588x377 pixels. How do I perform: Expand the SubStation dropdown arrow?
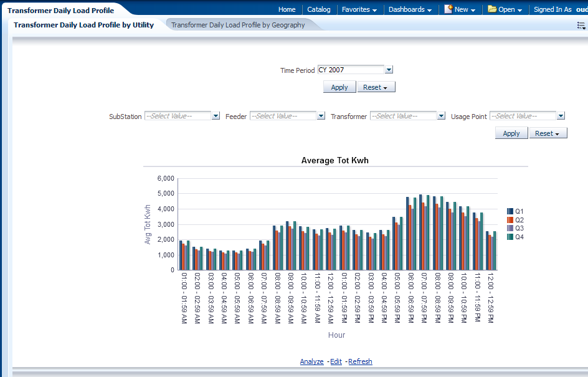tap(216, 116)
